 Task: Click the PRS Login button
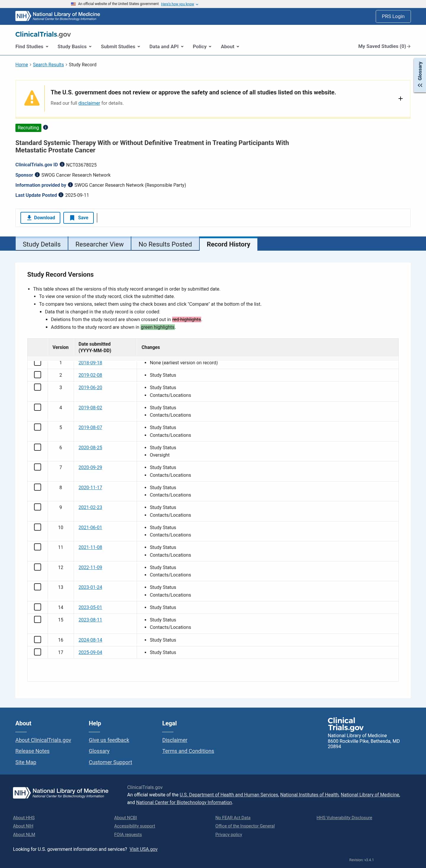tap(393, 16)
